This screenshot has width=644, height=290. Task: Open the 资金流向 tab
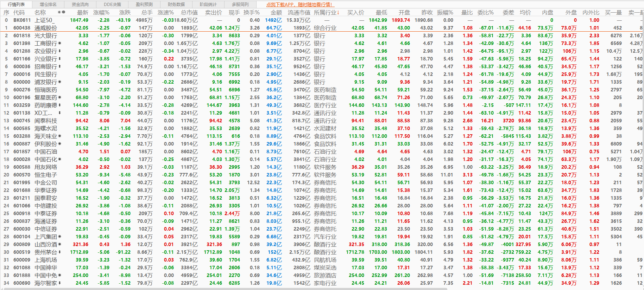point(80,5)
